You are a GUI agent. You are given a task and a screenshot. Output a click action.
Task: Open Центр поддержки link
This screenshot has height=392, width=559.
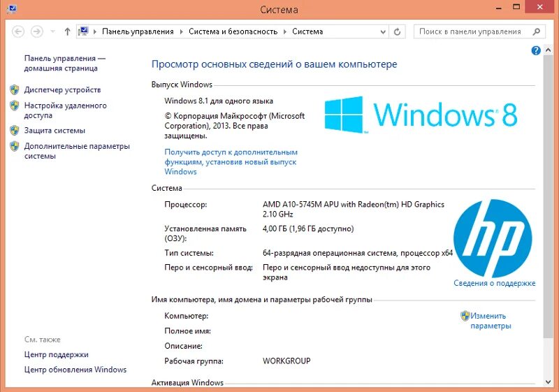point(56,354)
